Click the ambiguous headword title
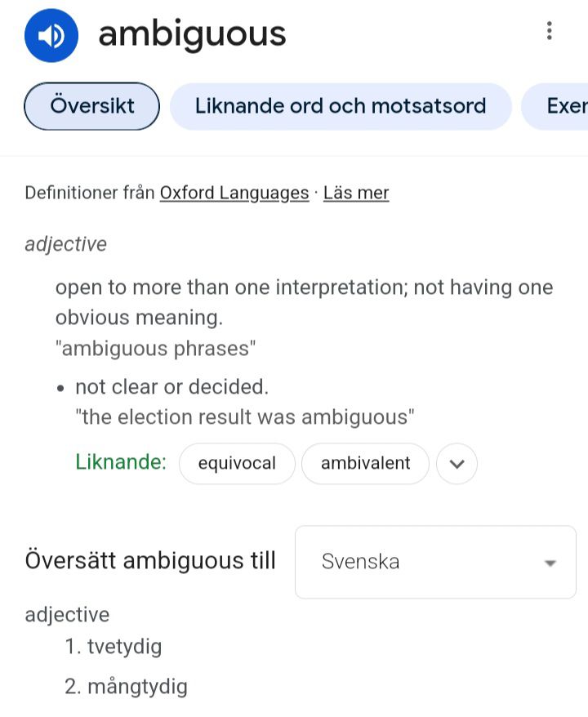This screenshot has width=588, height=717. [x=192, y=34]
